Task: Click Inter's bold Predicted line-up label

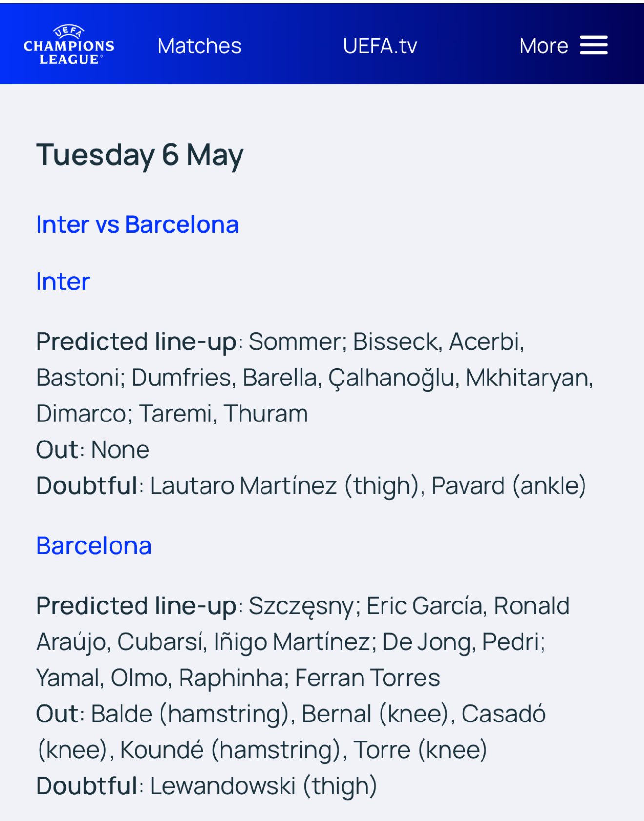Action: point(137,342)
